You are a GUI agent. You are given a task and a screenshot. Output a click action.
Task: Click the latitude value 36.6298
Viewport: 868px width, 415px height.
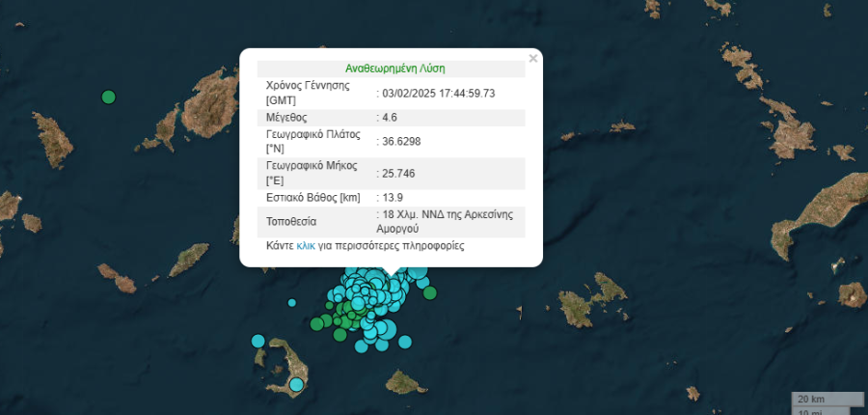tap(402, 141)
